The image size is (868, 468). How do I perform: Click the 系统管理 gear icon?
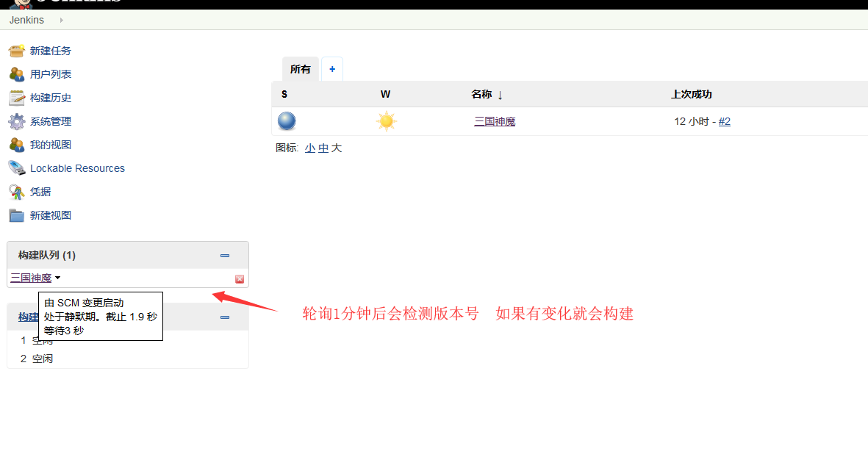[16, 121]
